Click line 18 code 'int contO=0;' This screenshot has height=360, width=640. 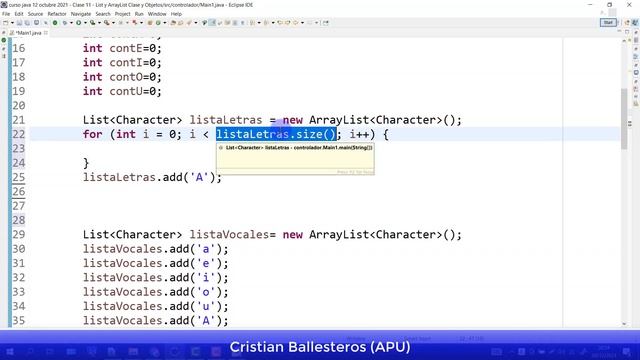122,77
